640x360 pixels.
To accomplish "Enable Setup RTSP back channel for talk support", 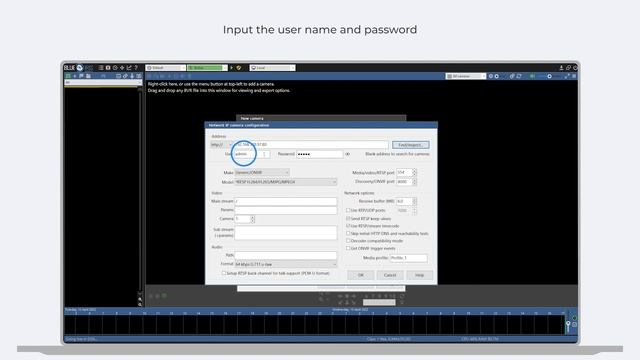I will click(x=224, y=273).
